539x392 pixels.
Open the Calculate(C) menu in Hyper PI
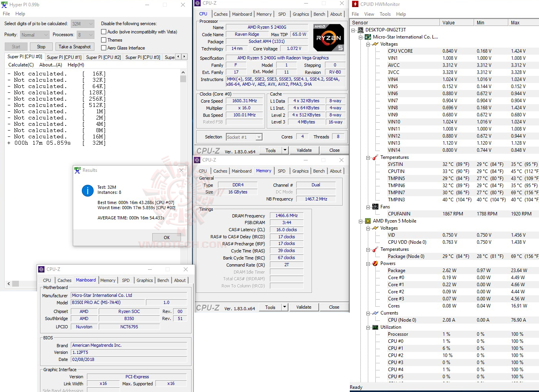(x=21, y=65)
